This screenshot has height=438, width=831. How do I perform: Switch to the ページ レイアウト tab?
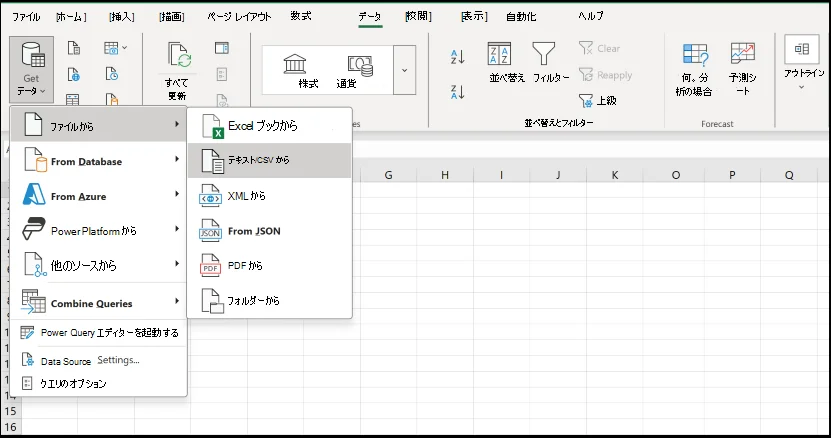(x=238, y=17)
